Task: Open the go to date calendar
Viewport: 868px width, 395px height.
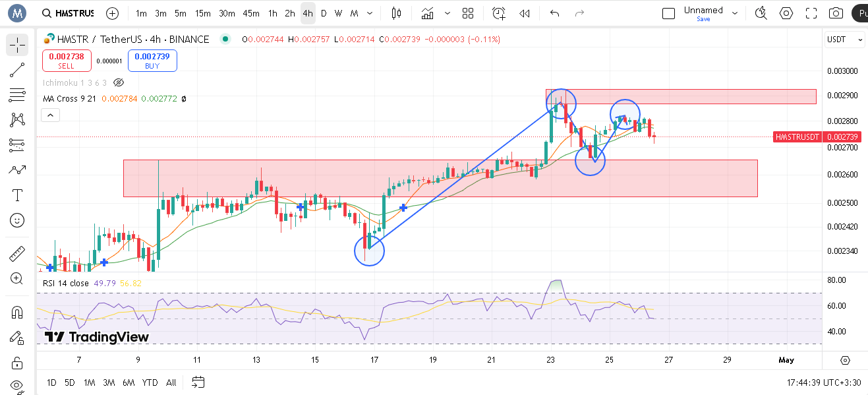Action: [x=198, y=382]
